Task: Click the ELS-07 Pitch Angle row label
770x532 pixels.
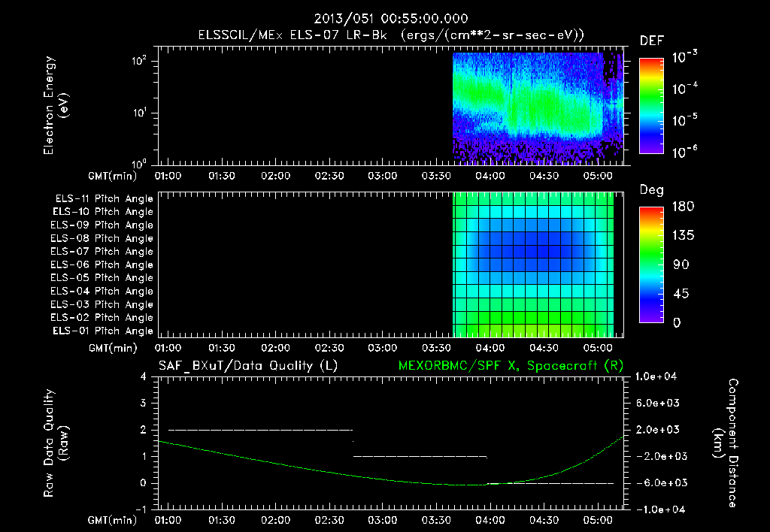Action: (x=102, y=251)
